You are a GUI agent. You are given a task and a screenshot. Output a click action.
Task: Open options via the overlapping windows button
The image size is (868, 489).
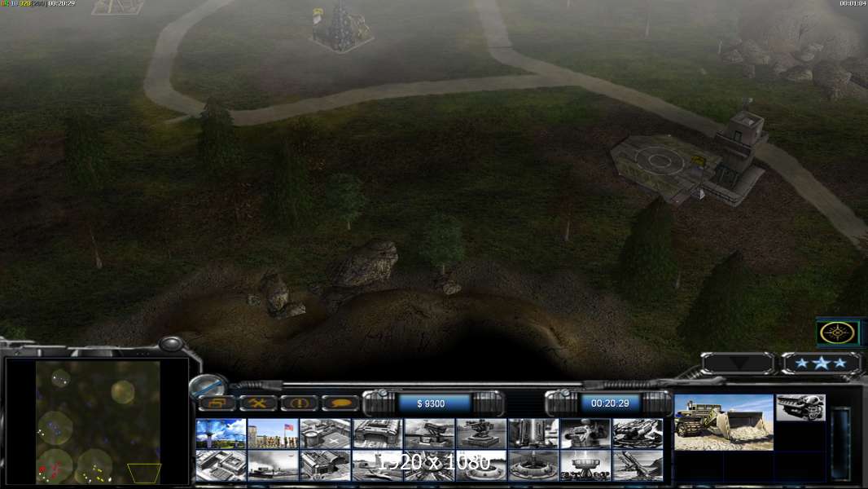point(217,403)
